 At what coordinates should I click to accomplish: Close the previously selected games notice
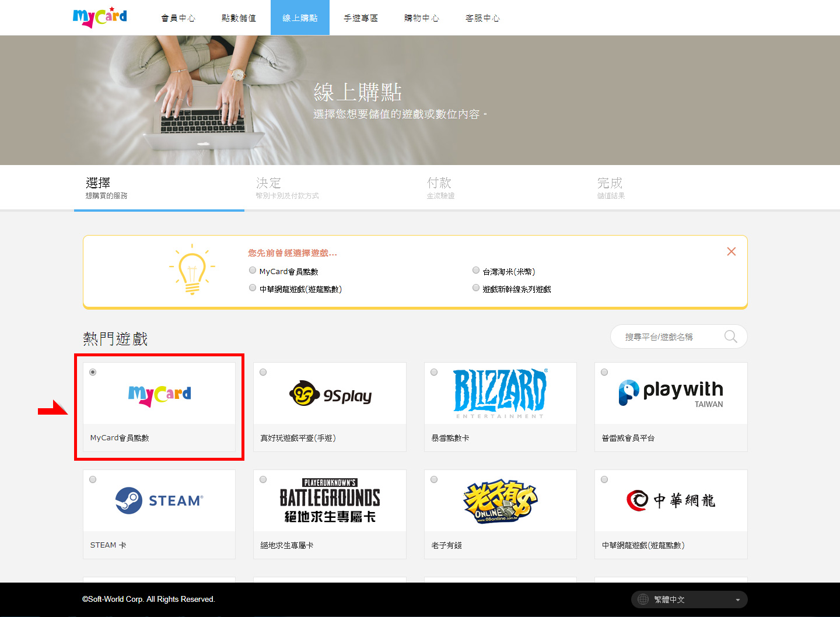point(731,251)
